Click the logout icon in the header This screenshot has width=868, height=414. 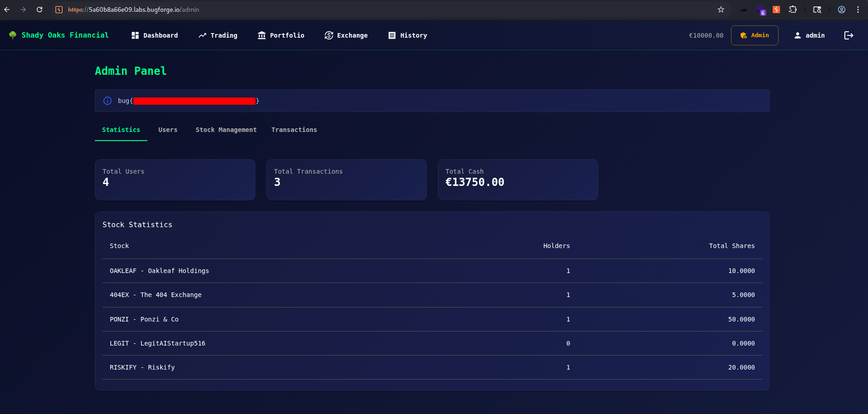848,35
